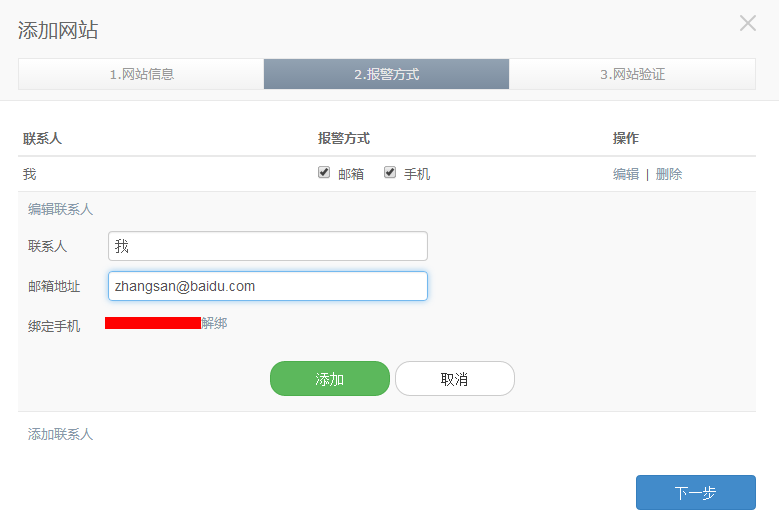779x522 pixels.
Task: Proceed with the 下一步 button
Action: [696, 492]
